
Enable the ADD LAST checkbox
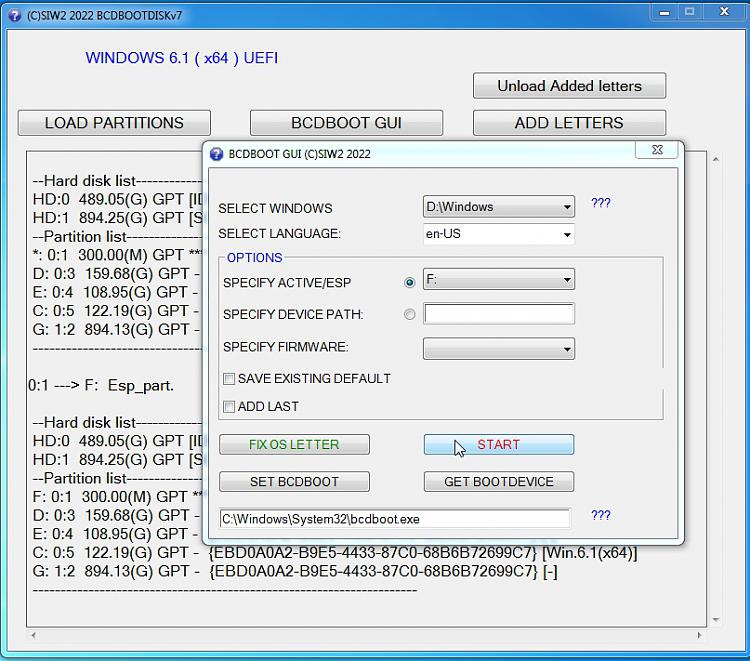[x=229, y=407]
